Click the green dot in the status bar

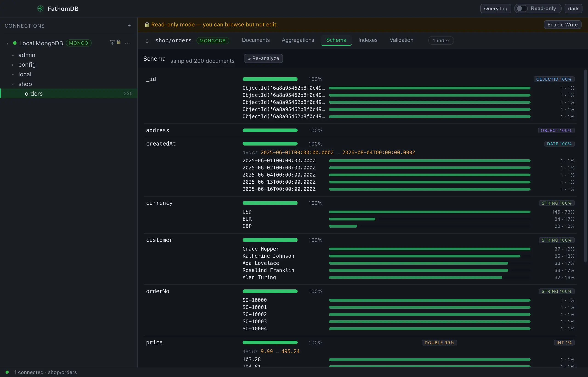pyautogui.click(x=7, y=372)
